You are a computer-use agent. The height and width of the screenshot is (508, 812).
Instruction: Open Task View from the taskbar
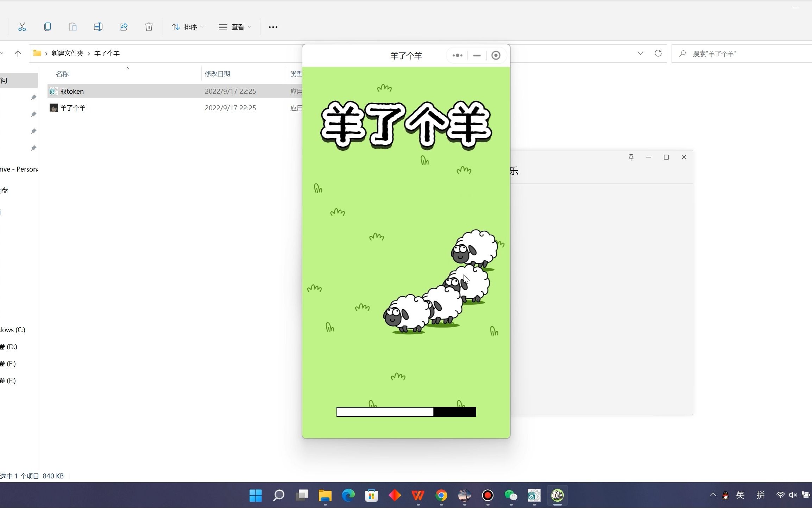(302, 495)
